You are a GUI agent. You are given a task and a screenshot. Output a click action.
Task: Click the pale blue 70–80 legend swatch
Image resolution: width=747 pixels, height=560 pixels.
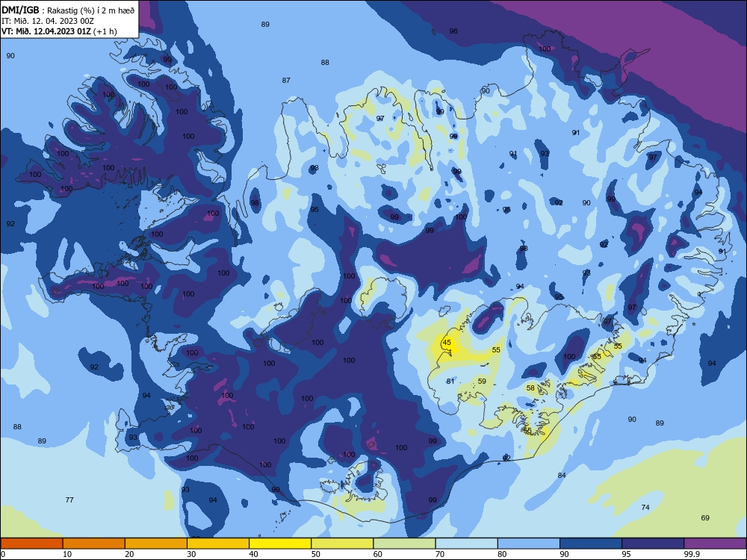[466, 544]
